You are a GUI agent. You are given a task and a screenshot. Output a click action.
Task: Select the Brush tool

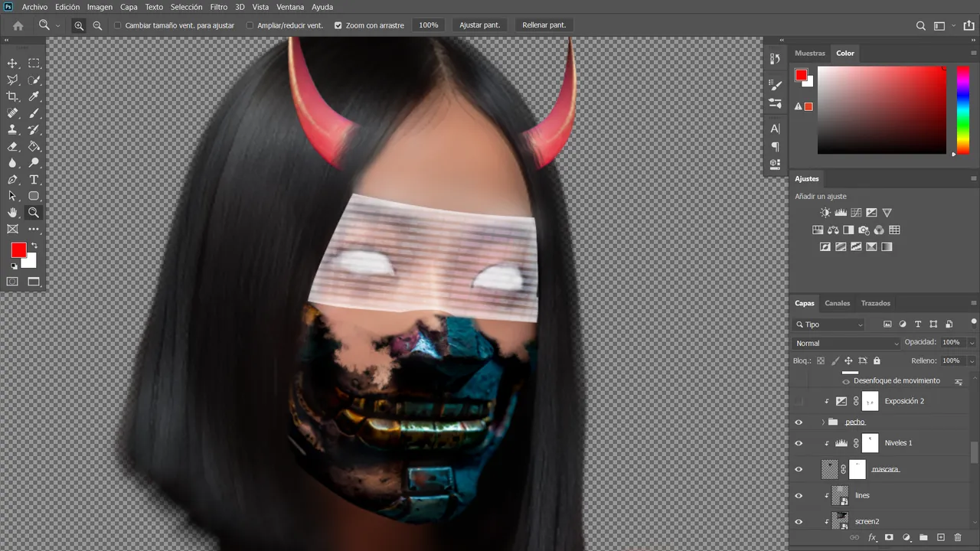pyautogui.click(x=34, y=113)
